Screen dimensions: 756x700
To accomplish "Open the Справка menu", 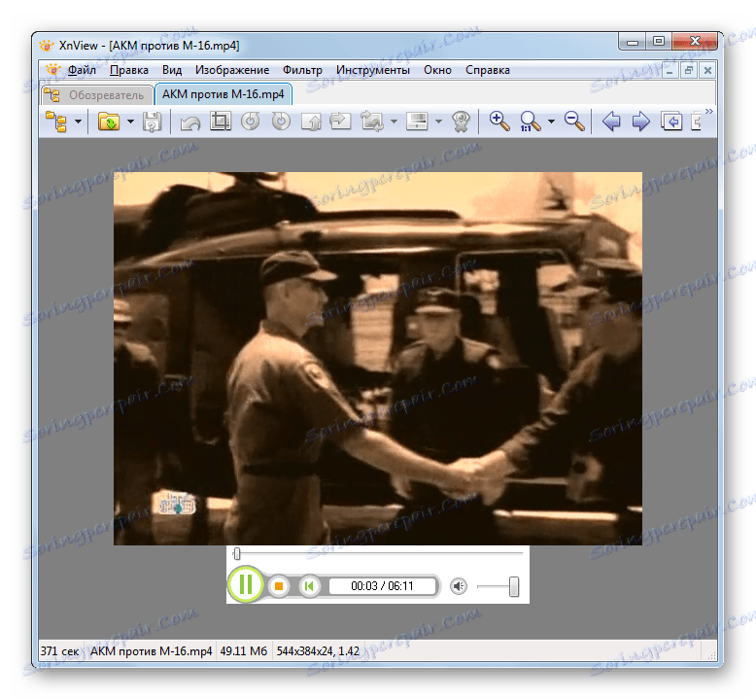I will (x=488, y=70).
